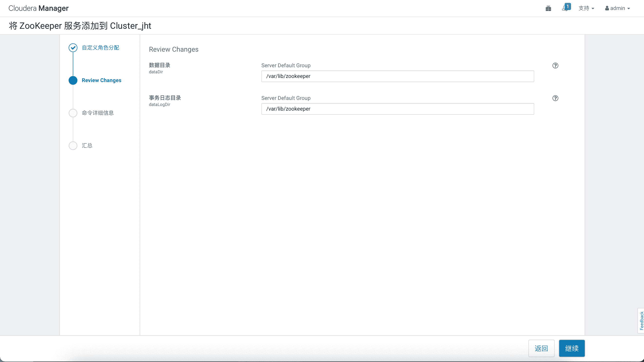Screen dimensions: 644x362
Task: Click the Review Changes step circle
Action: coord(73,80)
